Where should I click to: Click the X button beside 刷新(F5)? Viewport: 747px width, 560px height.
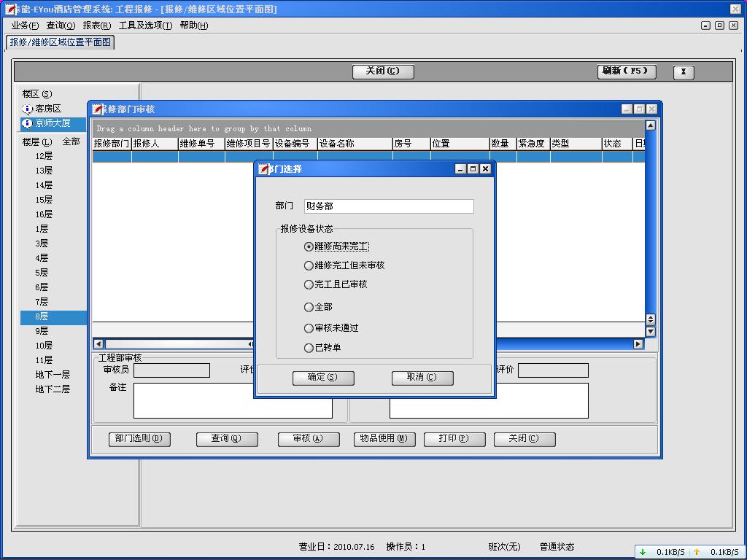[683, 71]
